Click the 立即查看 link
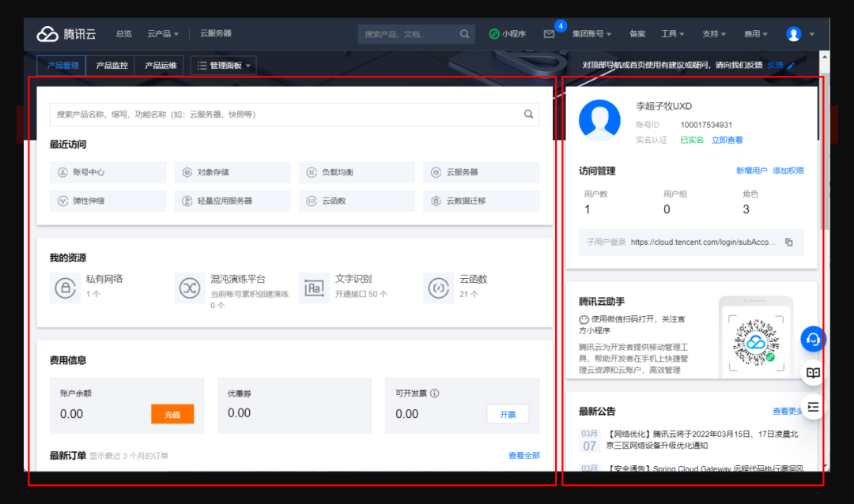 click(x=727, y=140)
